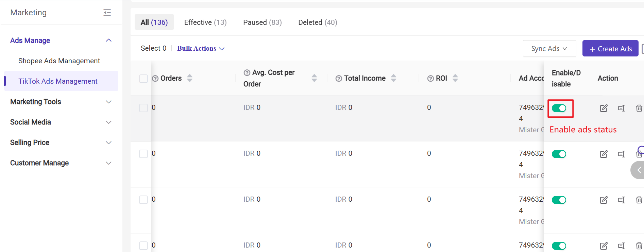Open Shopee Ads Management page
This screenshot has width=644, height=252.
59,61
